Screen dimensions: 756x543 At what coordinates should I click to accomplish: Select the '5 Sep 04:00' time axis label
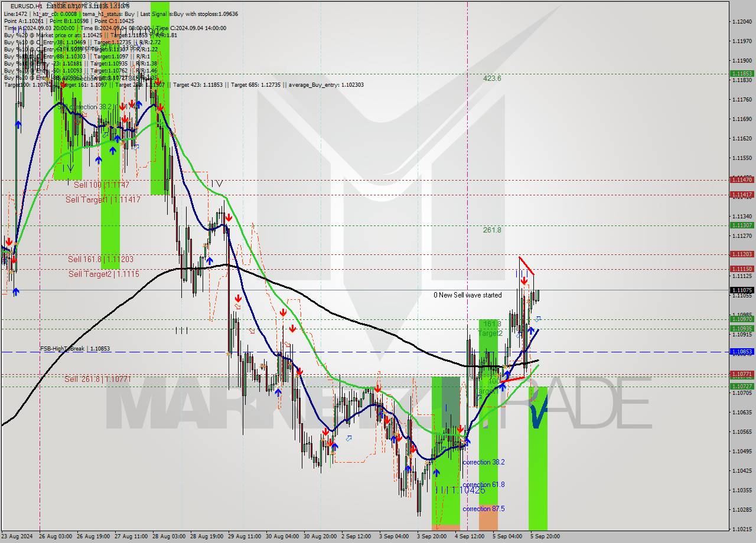coord(508,537)
